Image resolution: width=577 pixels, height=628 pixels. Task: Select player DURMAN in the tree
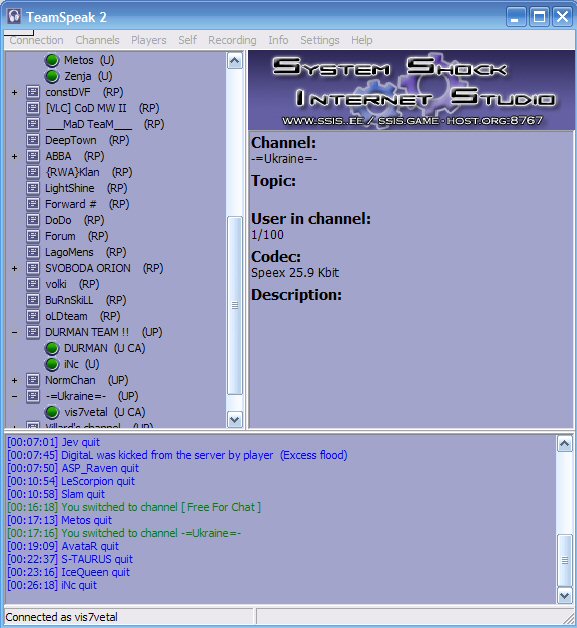(x=105, y=348)
